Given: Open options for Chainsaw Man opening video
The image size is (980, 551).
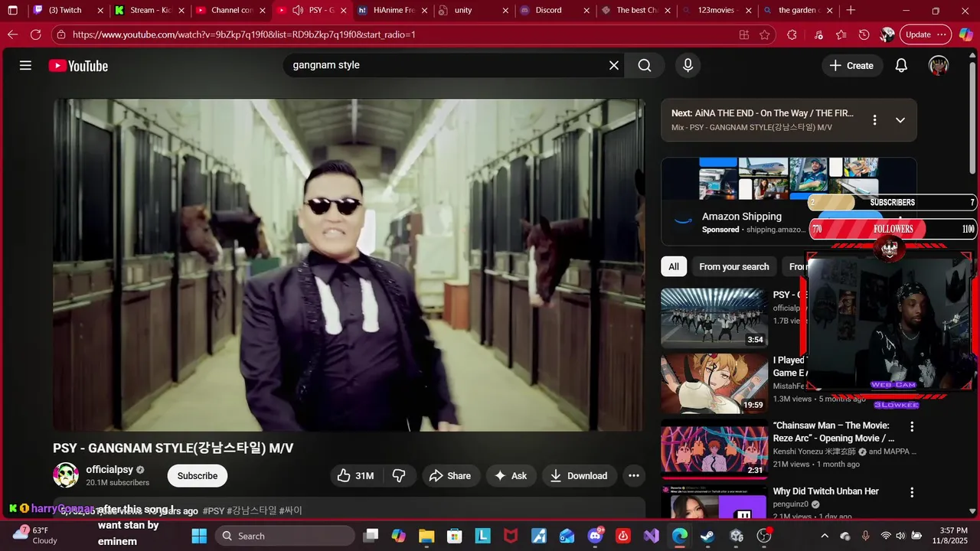Looking at the screenshot, I should [x=911, y=426].
